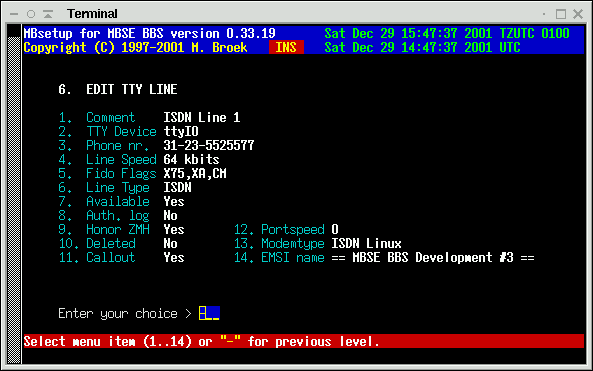Viewport: 593px width, 371px height.
Task: Select the Auth. log label
Action: coord(118,215)
